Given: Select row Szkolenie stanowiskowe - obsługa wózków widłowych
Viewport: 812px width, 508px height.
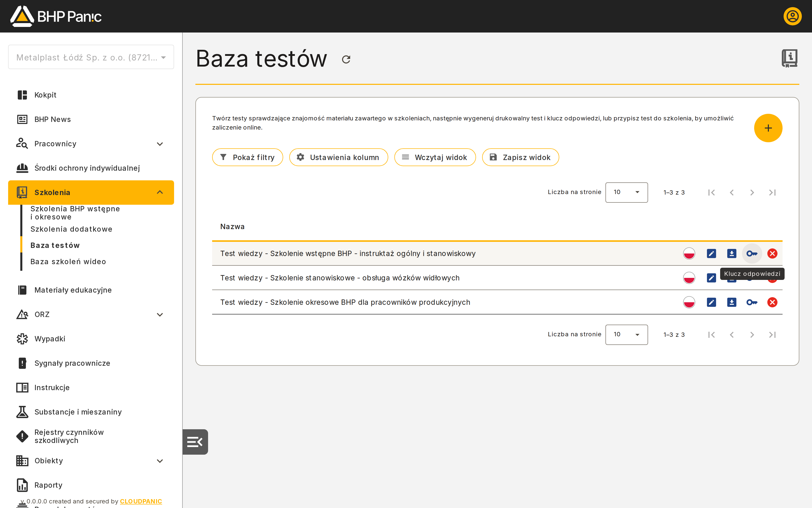Looking at the screenshot, I should point(497,278).
